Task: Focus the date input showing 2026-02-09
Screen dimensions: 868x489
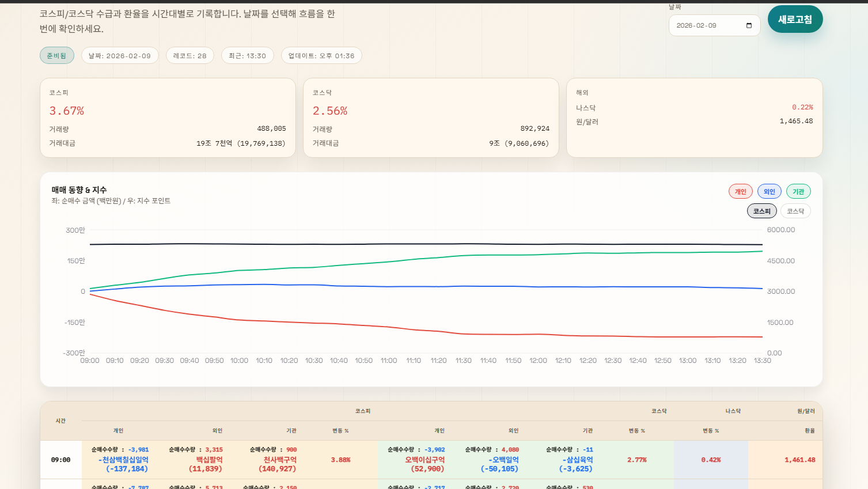Action: (x=714, y=25)
